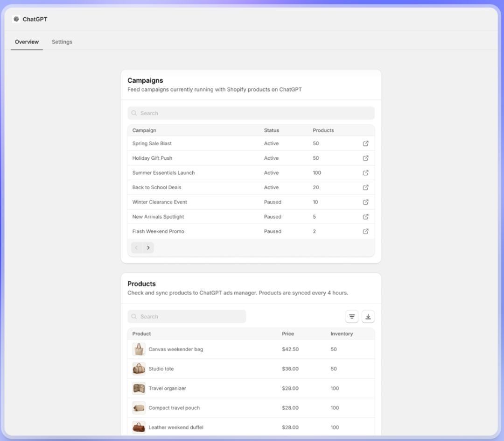Open external link for Spring Sale Blast
Image resolution: width=504 pixels, height=441 pixels.
[365, 143]
